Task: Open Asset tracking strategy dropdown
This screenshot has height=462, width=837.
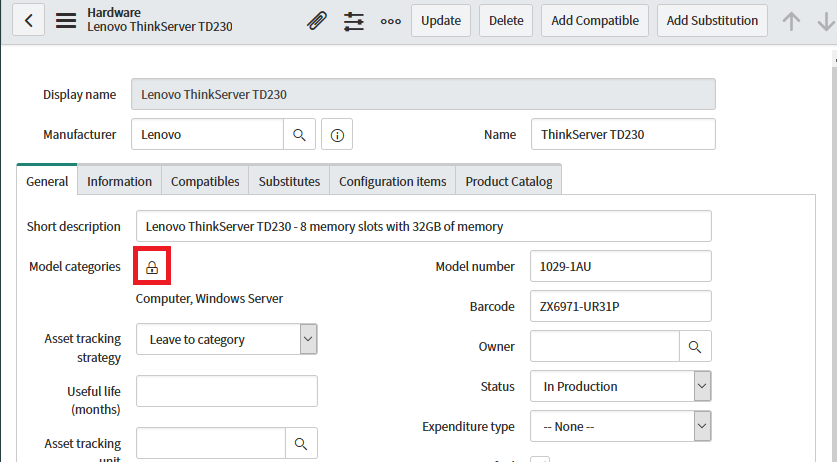Action: tap(227, 339)
